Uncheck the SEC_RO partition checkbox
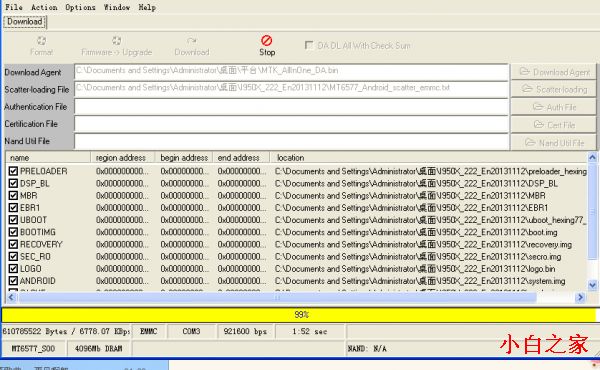This screenshot has height=370, width=600. pos(13,256)
